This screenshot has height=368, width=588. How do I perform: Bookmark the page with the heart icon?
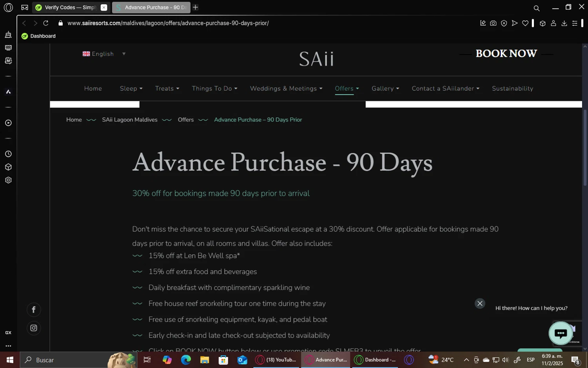pos(525,23)
